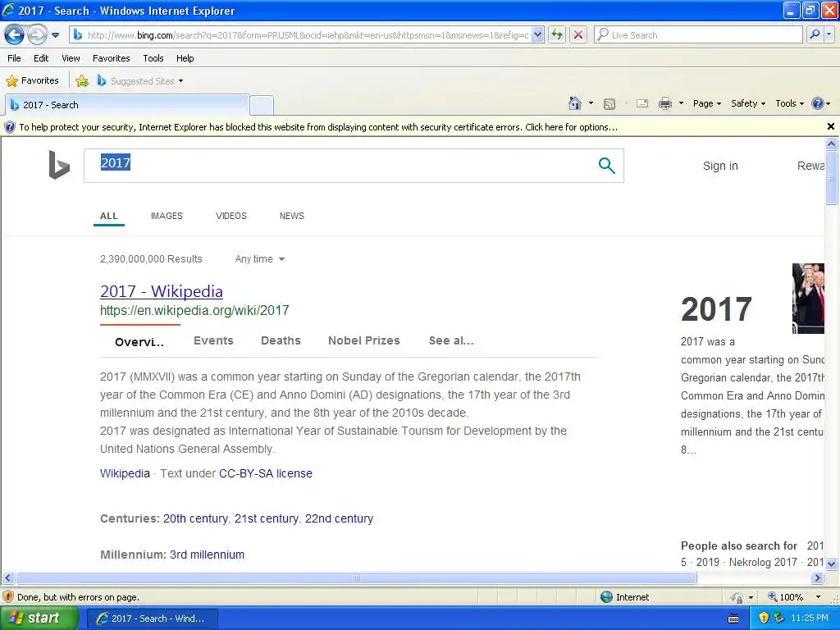The height and width of the screenshot is (630, 840).
Task: Open the Favorites menu in menu bar
Action: point(112,58)
